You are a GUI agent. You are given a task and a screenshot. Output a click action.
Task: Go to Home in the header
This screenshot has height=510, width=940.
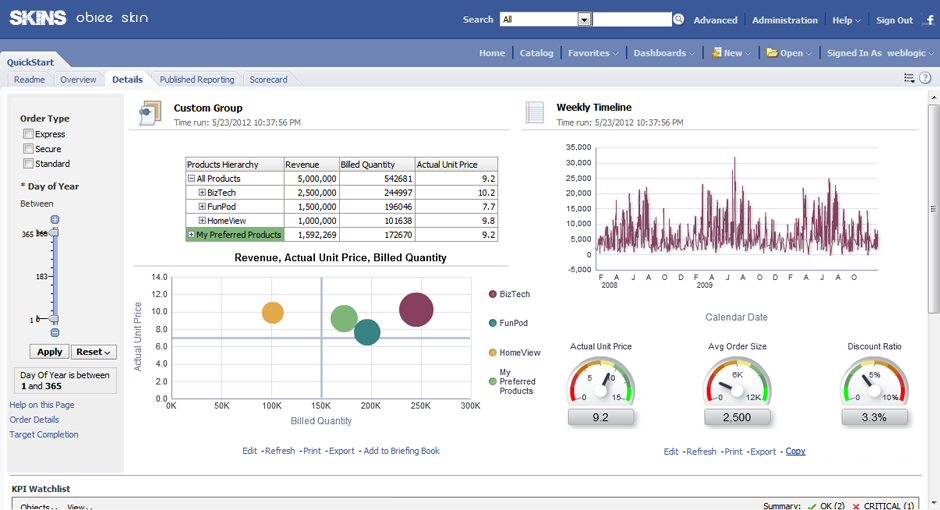click(492, 53)
